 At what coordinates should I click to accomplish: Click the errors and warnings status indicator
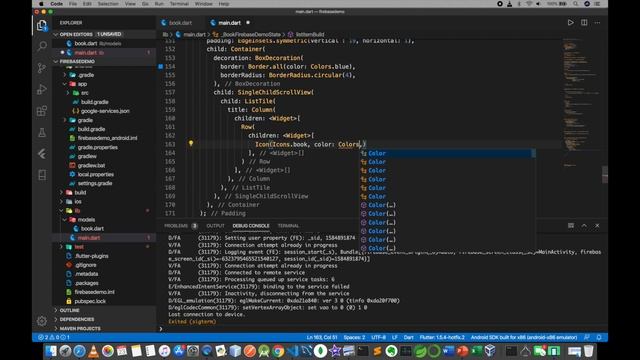pyautogui.click(x=53, y=338)
